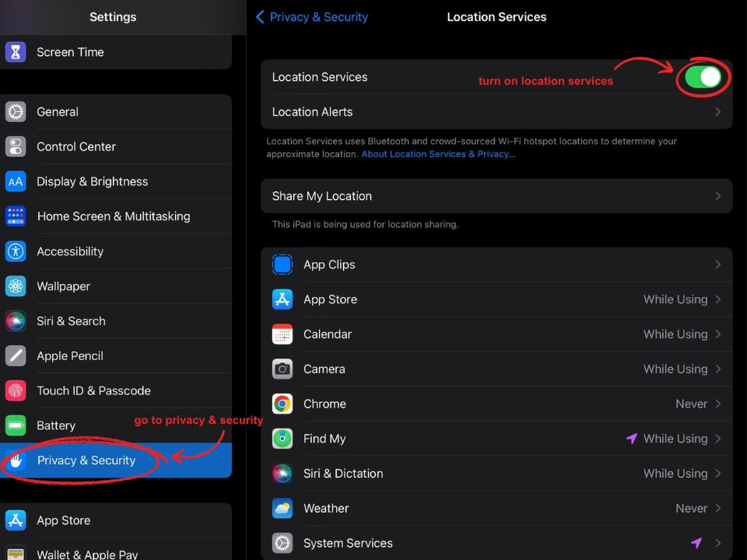Image resolution: width=747 pixels, height=560 pixels.
Task: Select General in settings sidebar
Action: point(58,112)
